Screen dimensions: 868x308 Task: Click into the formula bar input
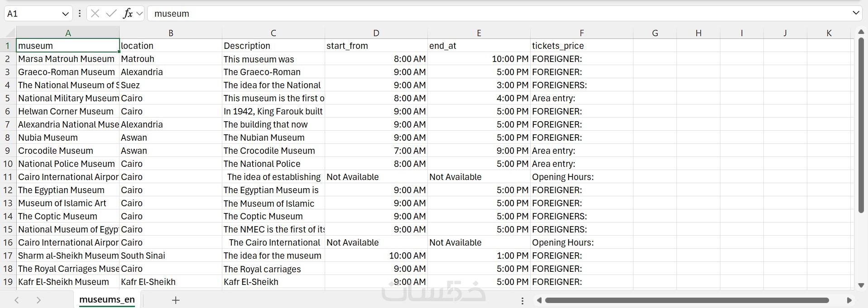pos(498,14)
